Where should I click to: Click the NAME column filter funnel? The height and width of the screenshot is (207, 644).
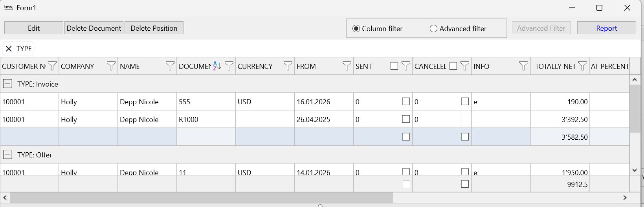click(170, 66)
